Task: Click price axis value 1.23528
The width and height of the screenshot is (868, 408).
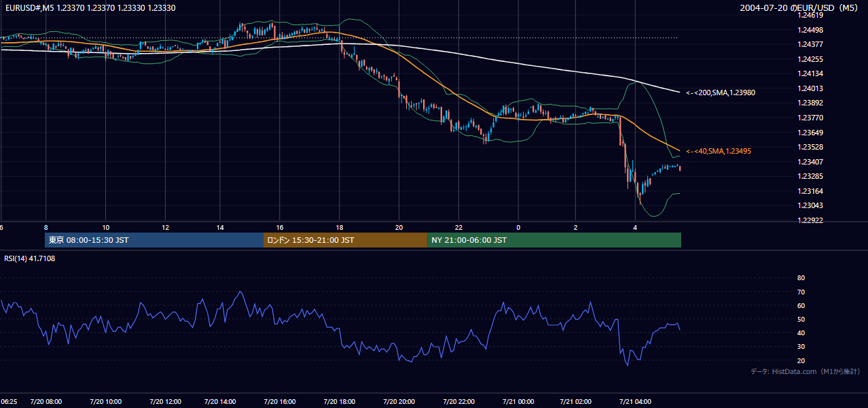Action: [810, 147]
